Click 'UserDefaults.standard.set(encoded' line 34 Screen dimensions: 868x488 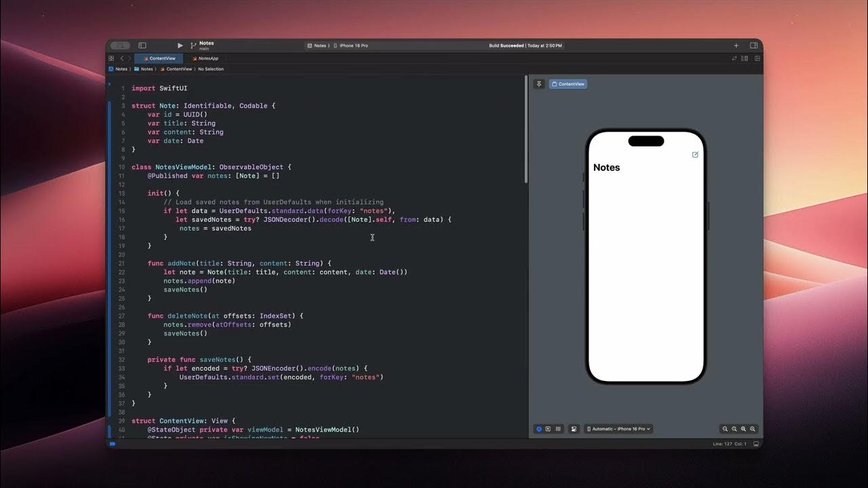[x=281, y=377]
